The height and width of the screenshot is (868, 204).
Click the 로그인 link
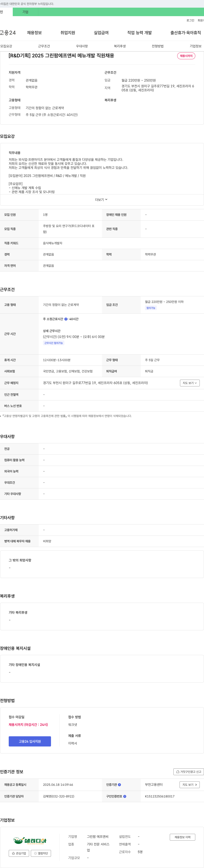[190, 21]
